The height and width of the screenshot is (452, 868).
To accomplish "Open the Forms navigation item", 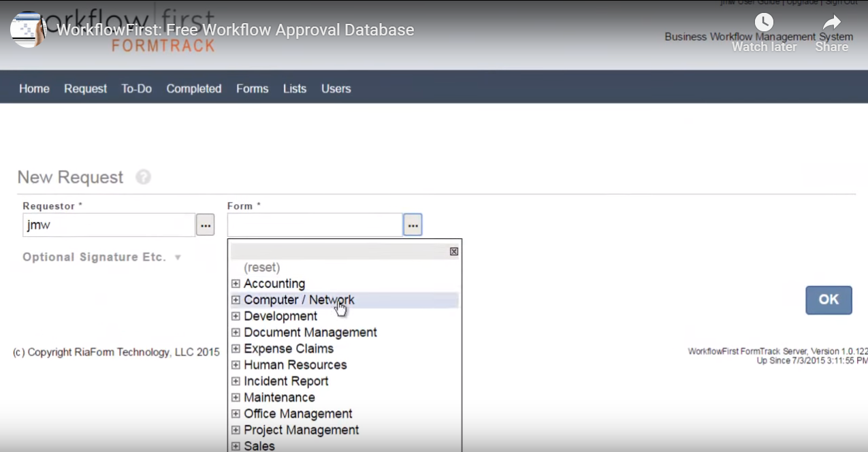I will [x=252, y=88].
